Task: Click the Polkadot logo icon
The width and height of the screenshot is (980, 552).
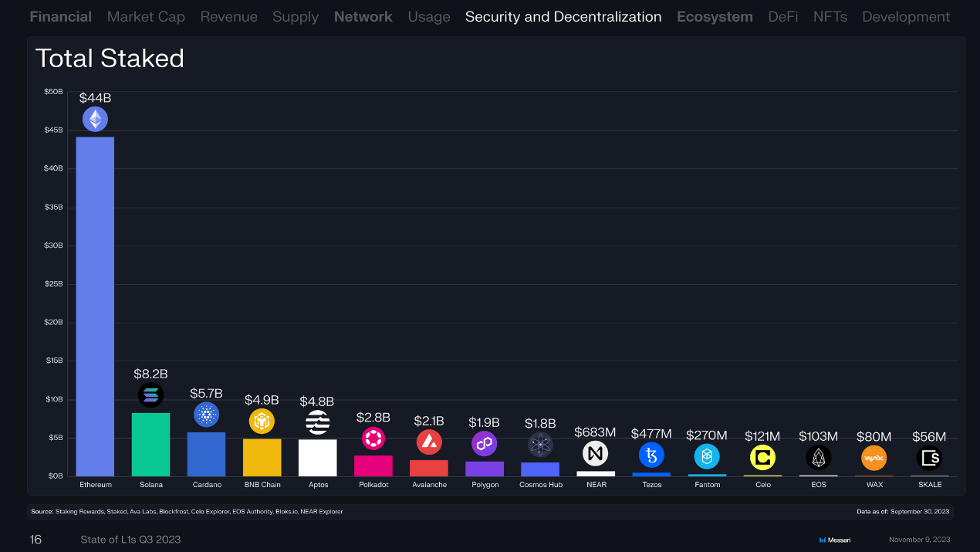Action: click(x=373, y=439)
